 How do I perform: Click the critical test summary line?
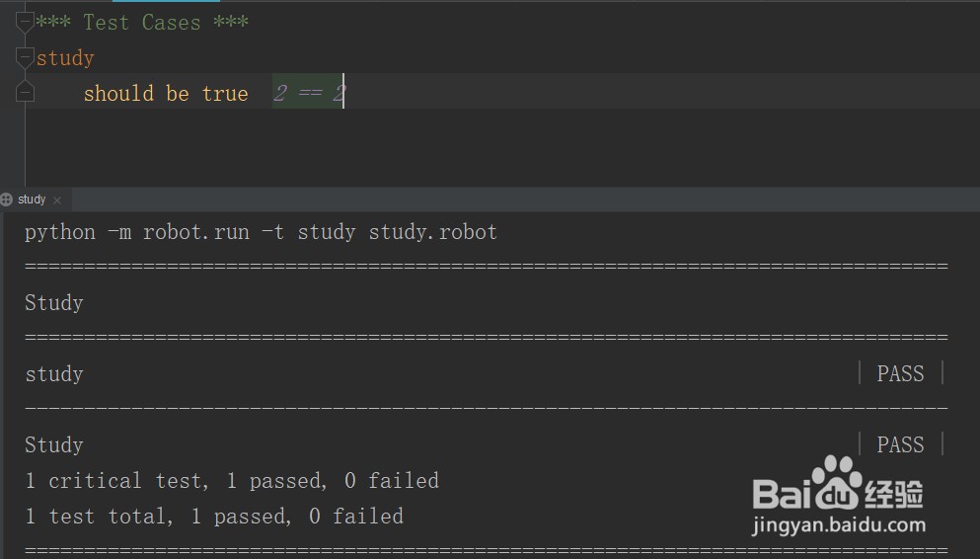click(x=232, y=481)
